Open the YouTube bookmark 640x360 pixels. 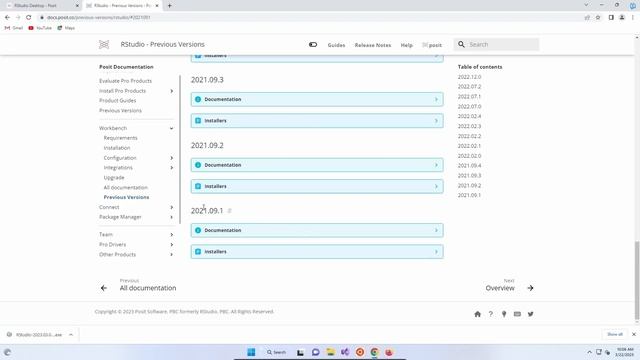(x=40, y=28)
